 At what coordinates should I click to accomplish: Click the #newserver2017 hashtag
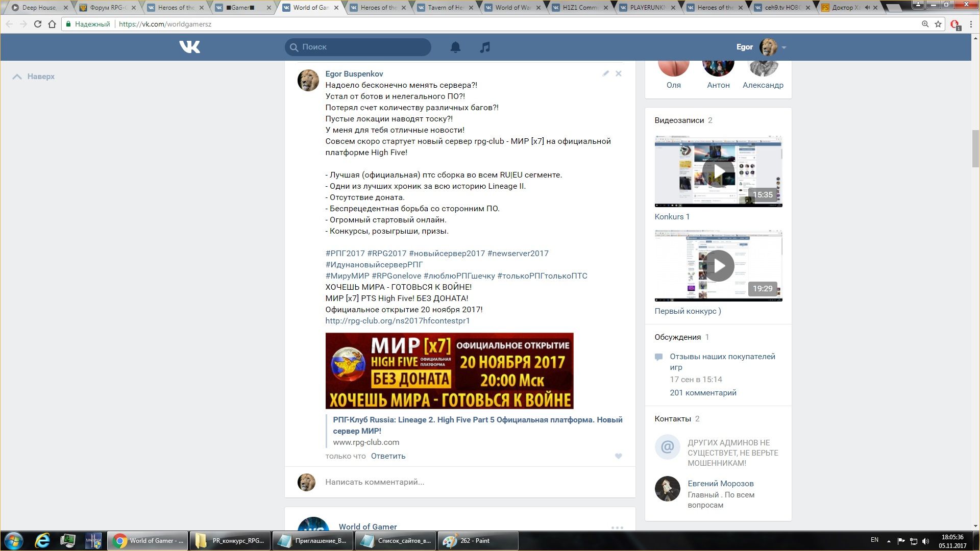[518, 254]
